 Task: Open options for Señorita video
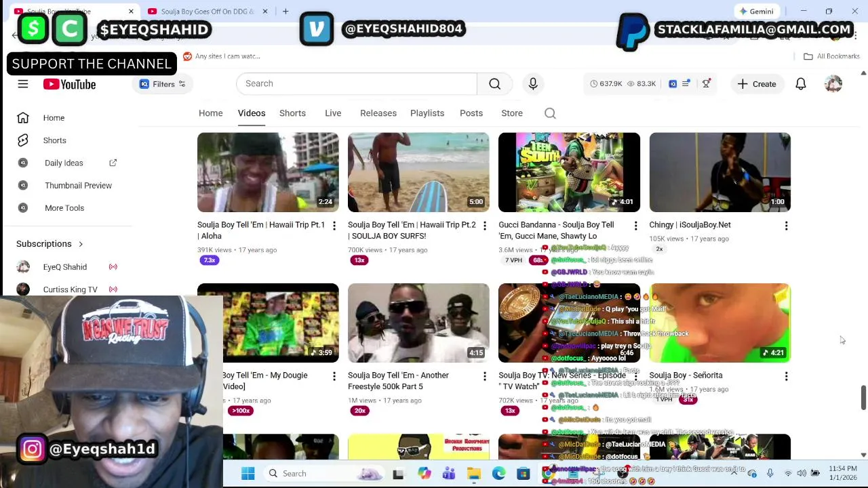(x=786, y=376)
